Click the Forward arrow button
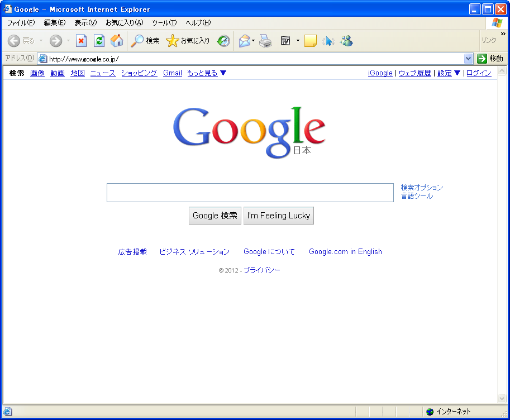The image size is (510, 420). (56, 41)
